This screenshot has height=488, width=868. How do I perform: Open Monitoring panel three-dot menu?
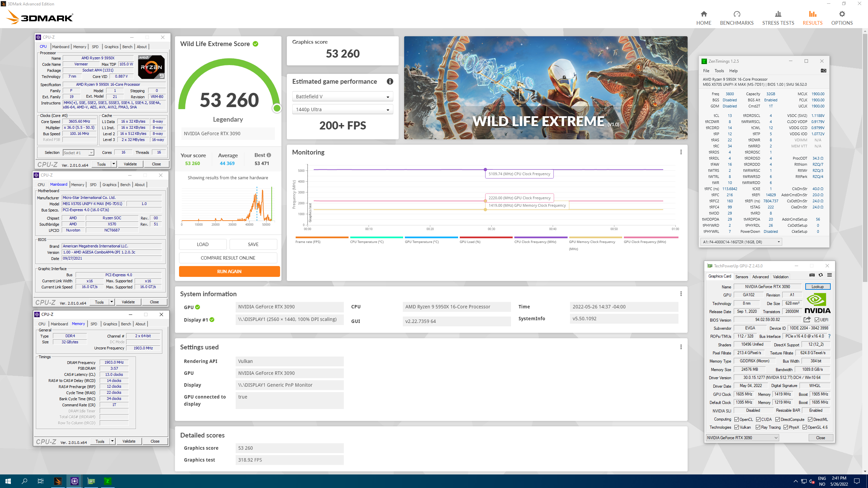click(681, 152)
